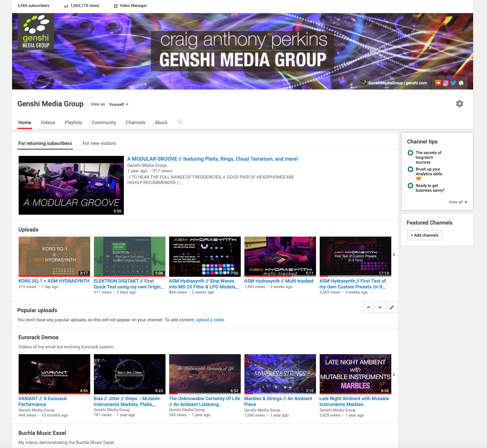Click the 'Eurorack Demos' section heading

click(38, 337)
